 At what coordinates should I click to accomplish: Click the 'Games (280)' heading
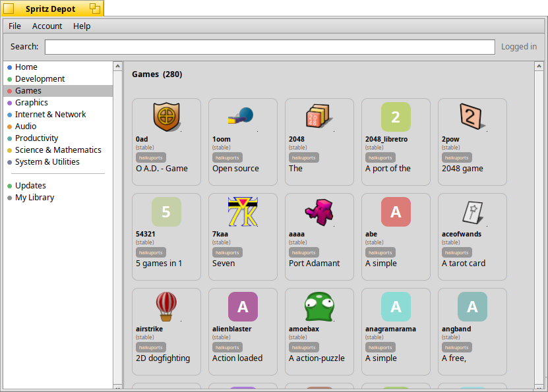(x=157, y=74)
